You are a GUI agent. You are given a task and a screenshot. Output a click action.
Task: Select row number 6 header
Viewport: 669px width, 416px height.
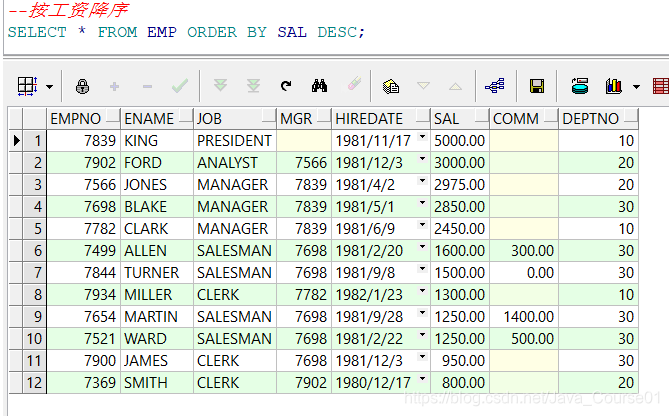click(x=34, y=251)
